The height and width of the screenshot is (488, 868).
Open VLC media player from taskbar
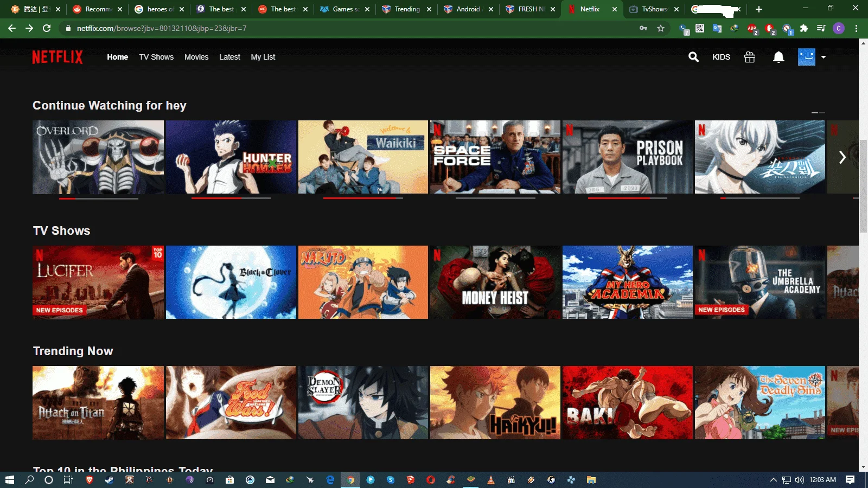490,480
